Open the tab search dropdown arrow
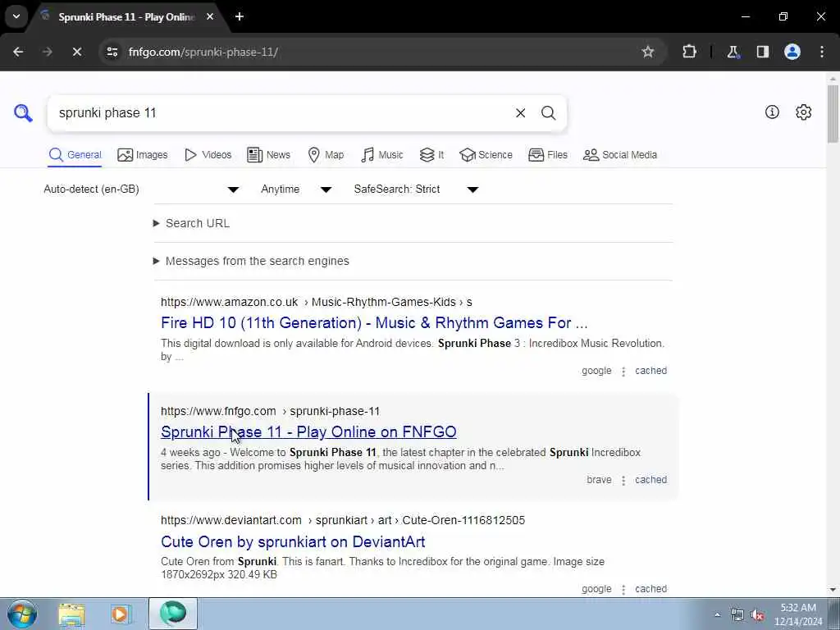 (16, 16)
